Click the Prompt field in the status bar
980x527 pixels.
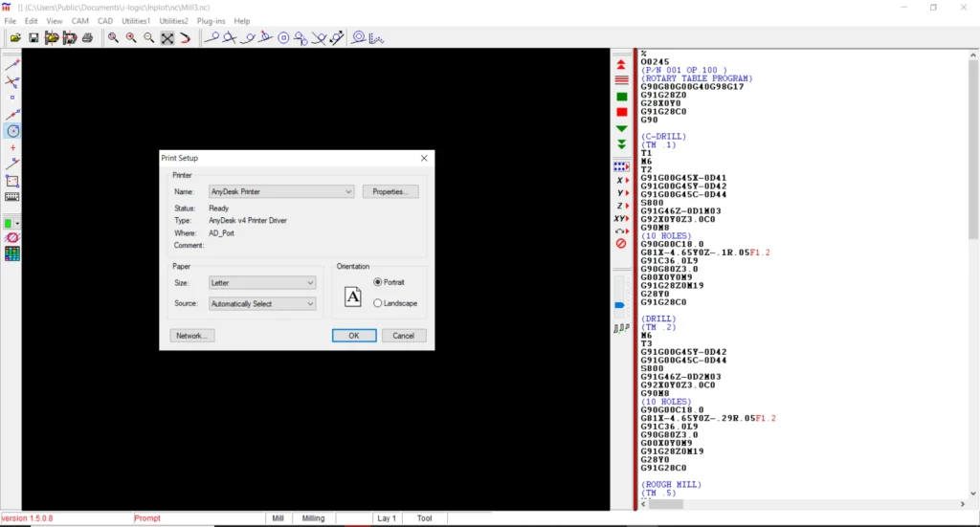pos(198,518)
